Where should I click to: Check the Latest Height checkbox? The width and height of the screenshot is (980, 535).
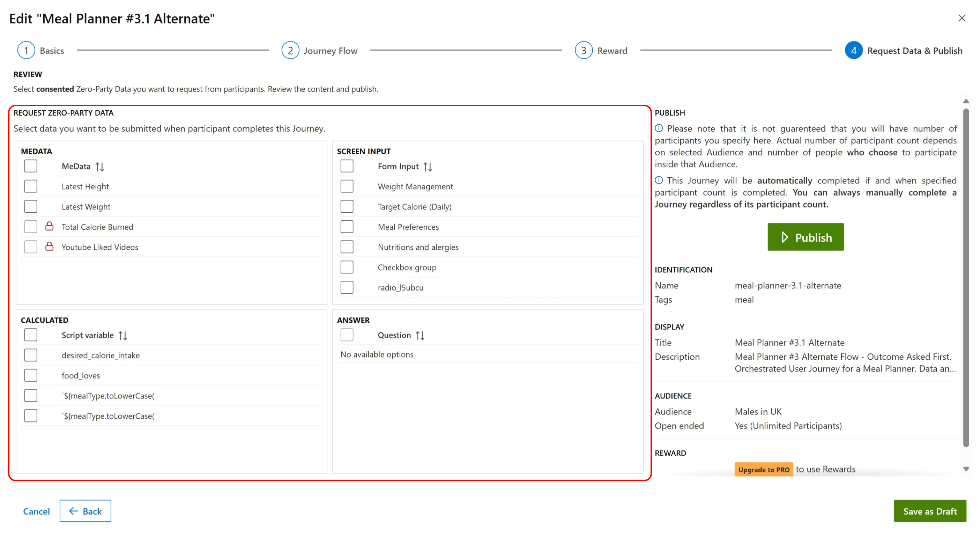31,186
